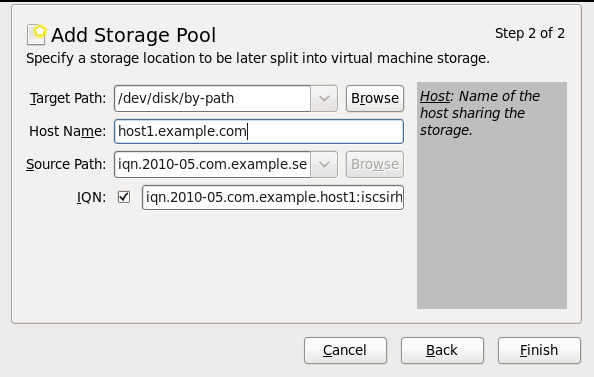This screenshot has height=377, width=594.
Task: Expand the Source Path dropdown arrow
Action: (324, 164)
